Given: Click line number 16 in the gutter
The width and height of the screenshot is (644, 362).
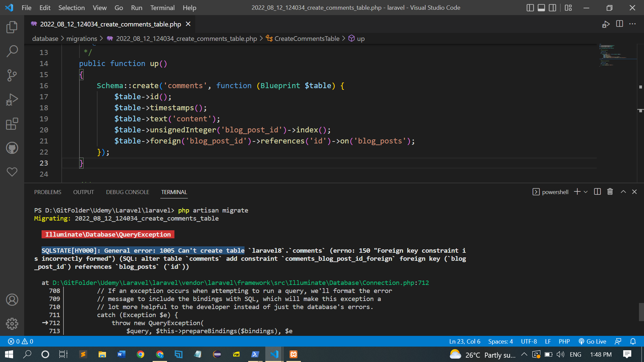Looking at the screenshot, I should [44, 86].
